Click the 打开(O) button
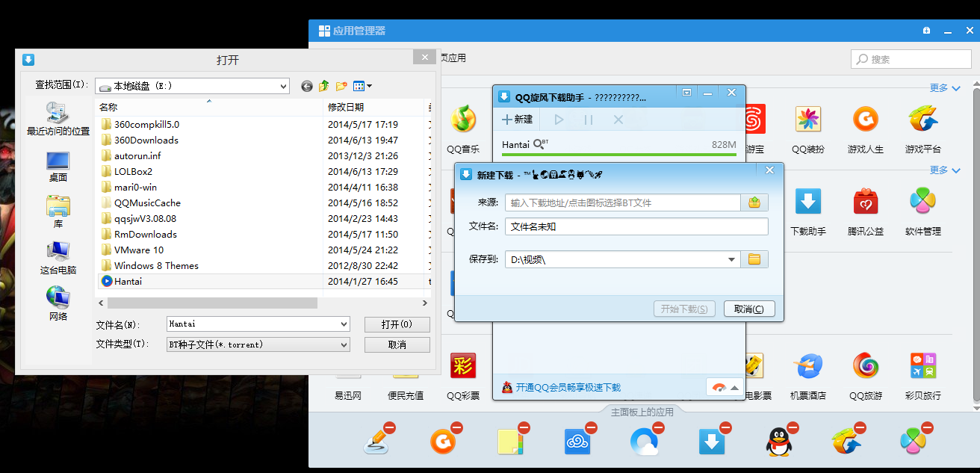Screen dimensions: 980x473 click(x=397, y=324)
